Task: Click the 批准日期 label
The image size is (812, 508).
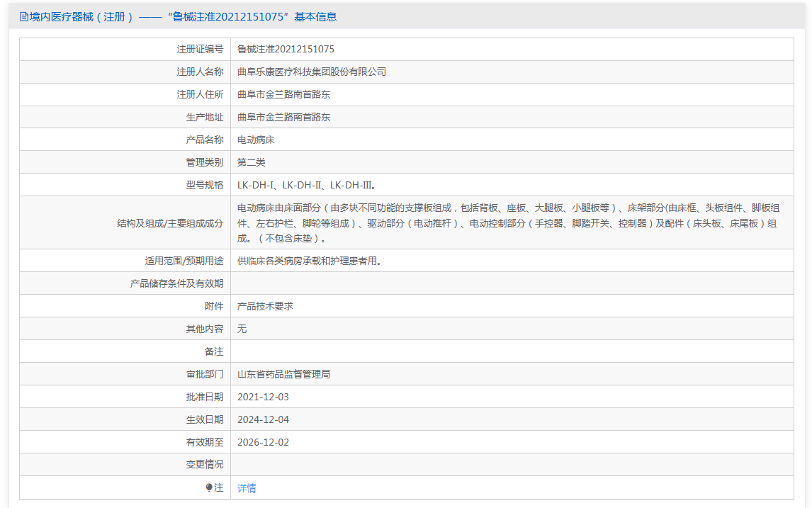Action: [205, 397]
